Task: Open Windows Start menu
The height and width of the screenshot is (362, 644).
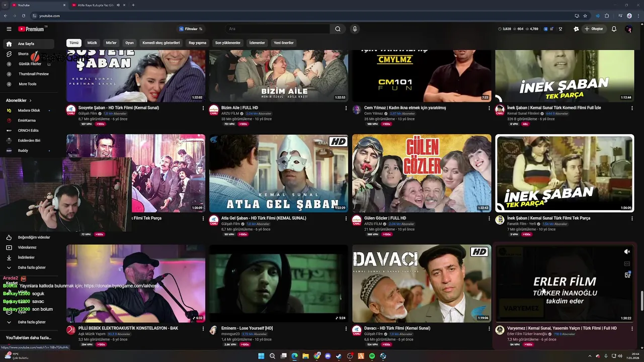Action: tap(261, 356)
